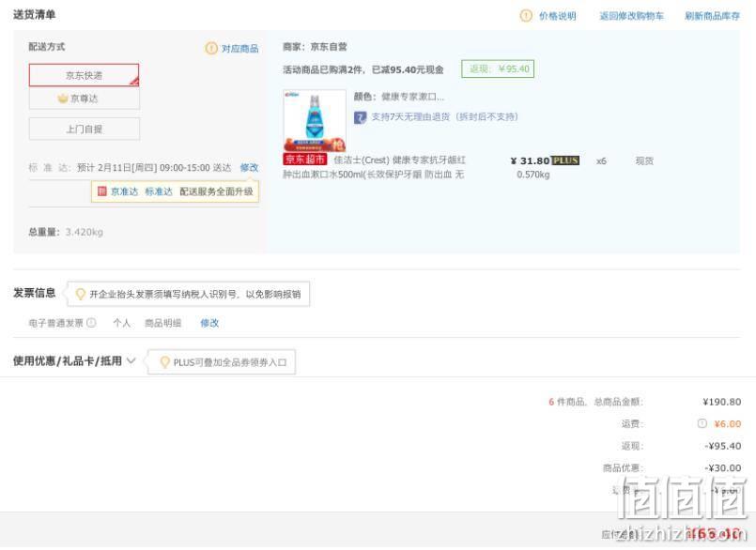Image resolution: width=756 pixels, height=550 pixels.
Task: Click the info icon beside 价格说明
Action: 526,16
